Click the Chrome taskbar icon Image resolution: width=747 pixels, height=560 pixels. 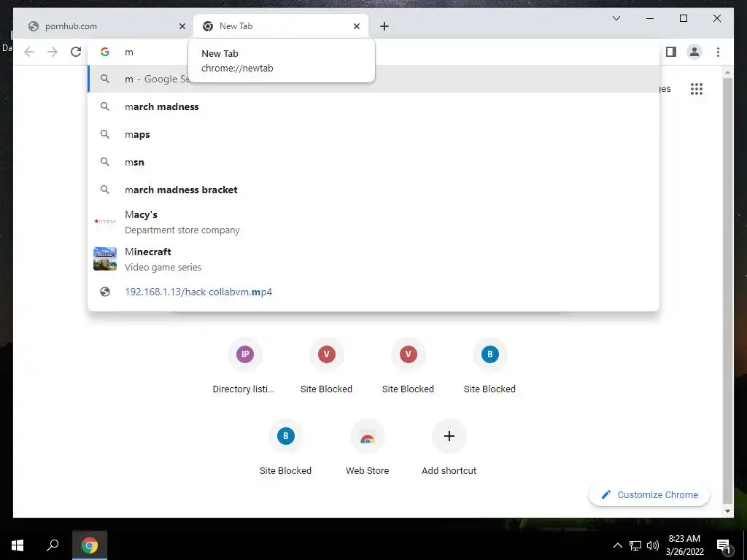coord(90,545)
